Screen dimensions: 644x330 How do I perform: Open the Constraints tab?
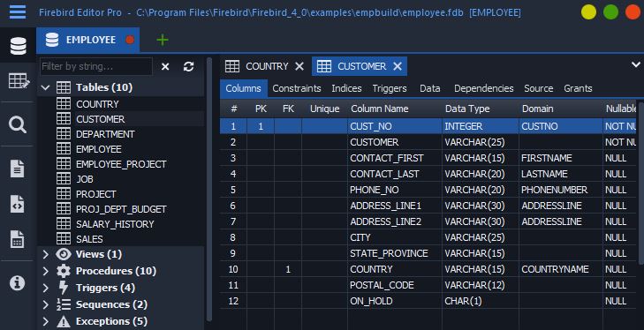pyautogui.click(x=297, y=88)
